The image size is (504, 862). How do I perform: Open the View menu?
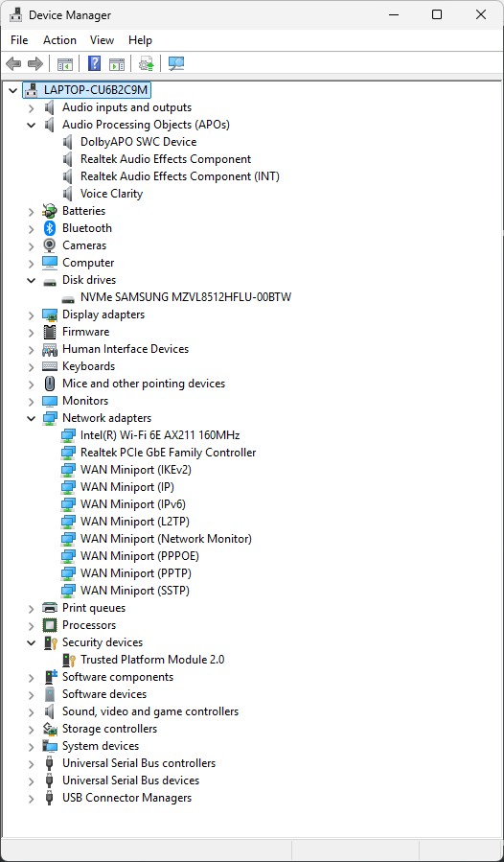click(102, 40)
